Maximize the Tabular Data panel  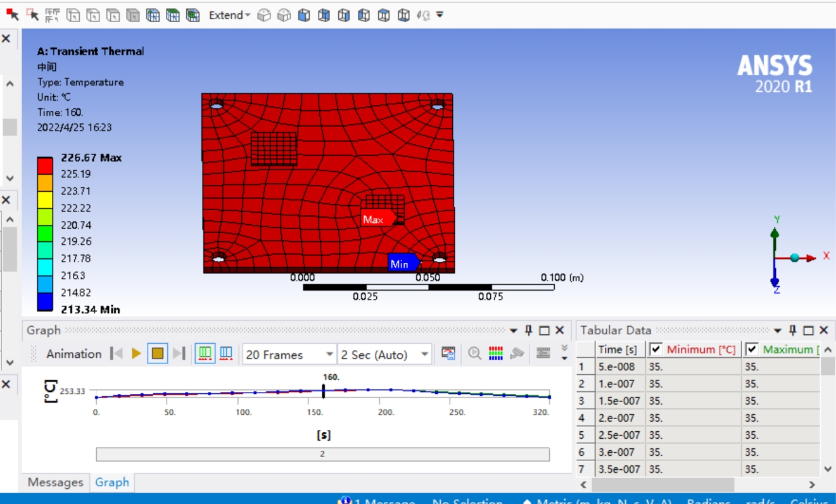pyautogui.click(x=808, y=331)
